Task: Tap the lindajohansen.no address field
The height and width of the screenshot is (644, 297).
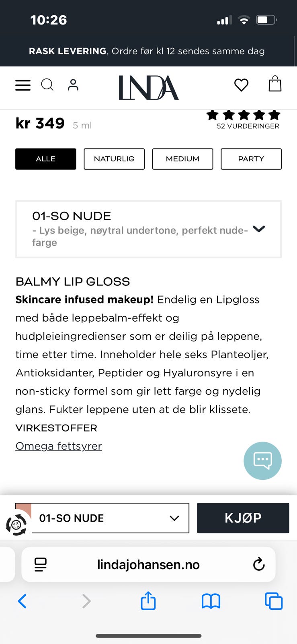Action: coord(148,564)
